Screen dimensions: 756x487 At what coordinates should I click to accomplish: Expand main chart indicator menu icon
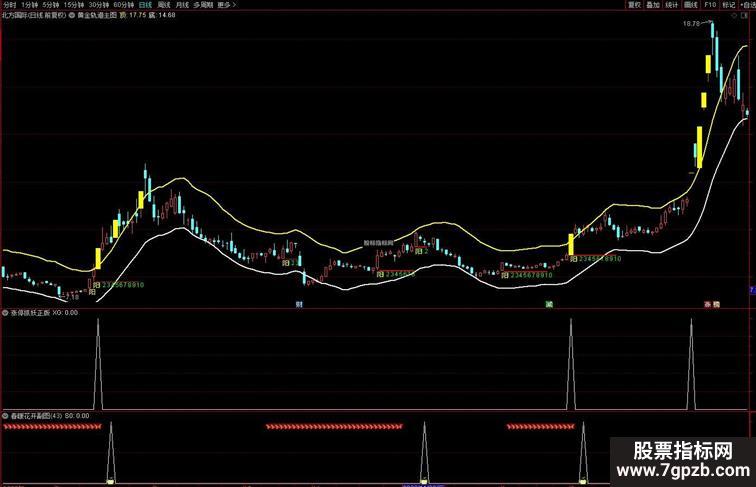click(x=72, y=15)
